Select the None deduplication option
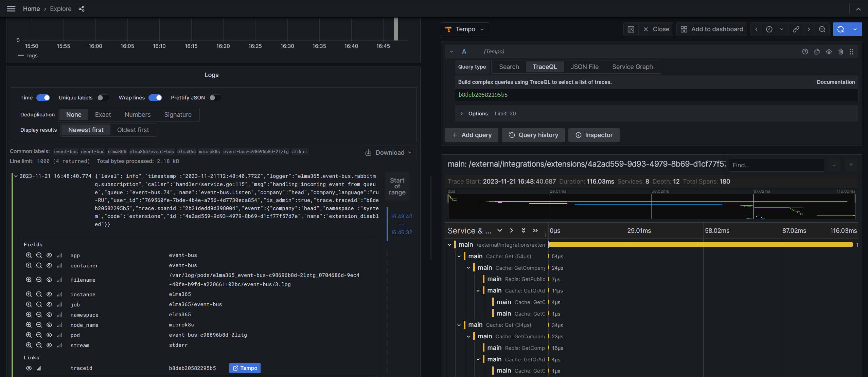The height and width of the screenshot is (377, 868). [73, 115]
